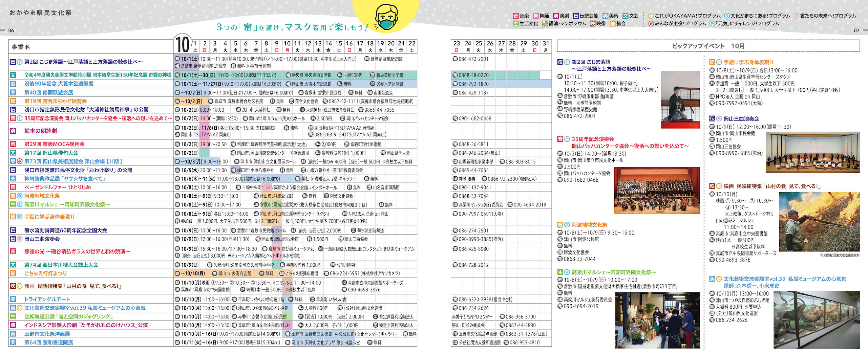Open the choir and orchestra concert photo
Screen dimensions: 868x354
[657, 191]
